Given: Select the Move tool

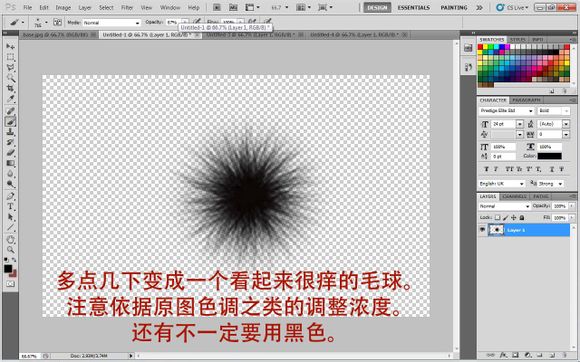Looking at the screenshot, I should click(10, 47).
